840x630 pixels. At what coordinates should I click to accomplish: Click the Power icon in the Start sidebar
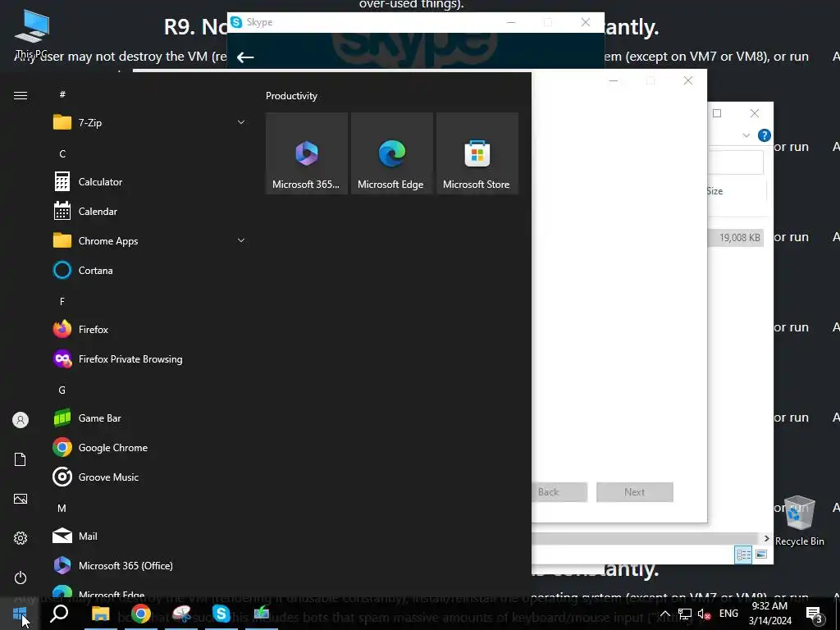21,577
